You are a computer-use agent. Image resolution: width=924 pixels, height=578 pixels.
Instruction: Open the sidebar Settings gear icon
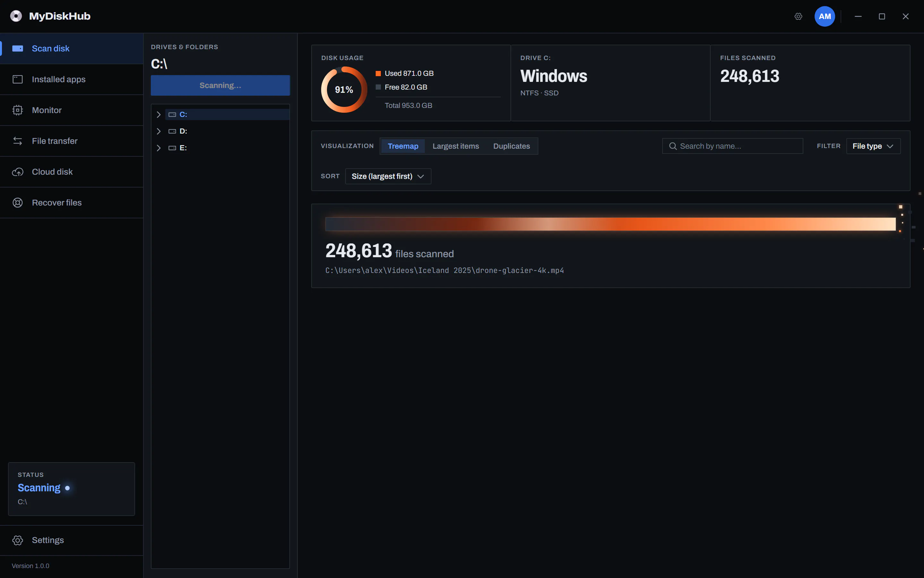coord(18,540)
